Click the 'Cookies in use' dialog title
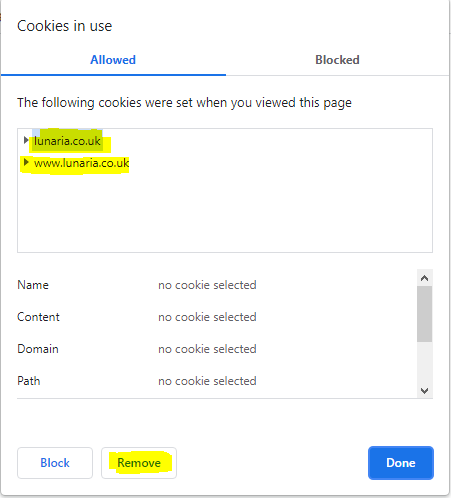Image resolution: width=451 pixels, height=498 pixels. 65,26
